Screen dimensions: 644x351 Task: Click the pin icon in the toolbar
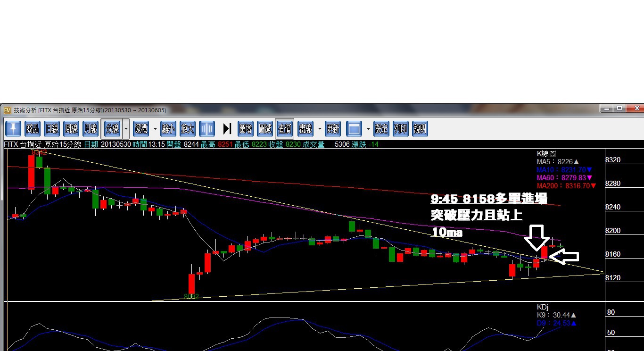point(13,128)
